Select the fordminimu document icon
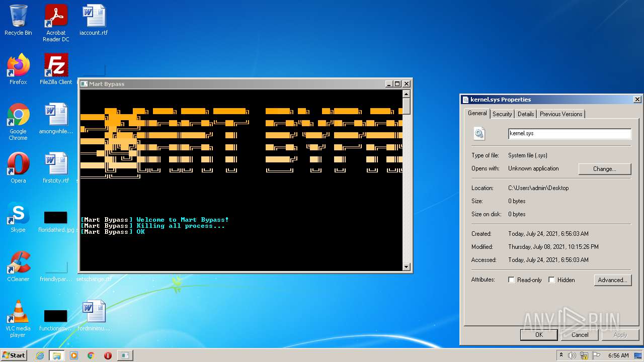This screenshot has width=644, height=362. point(94,316)
